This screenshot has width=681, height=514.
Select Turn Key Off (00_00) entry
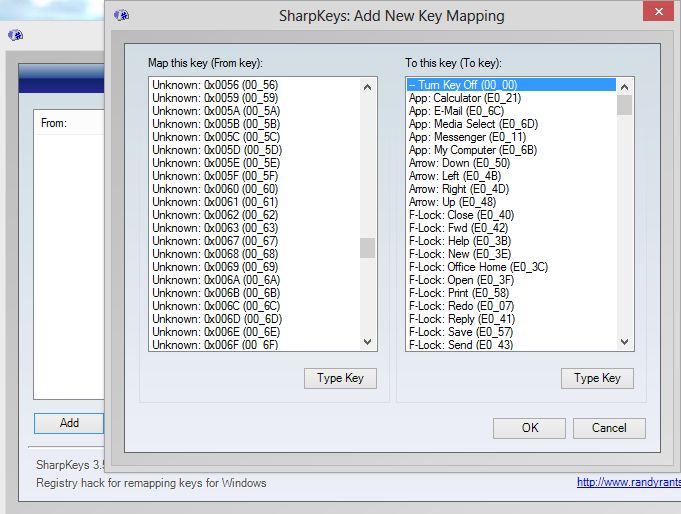511,85
